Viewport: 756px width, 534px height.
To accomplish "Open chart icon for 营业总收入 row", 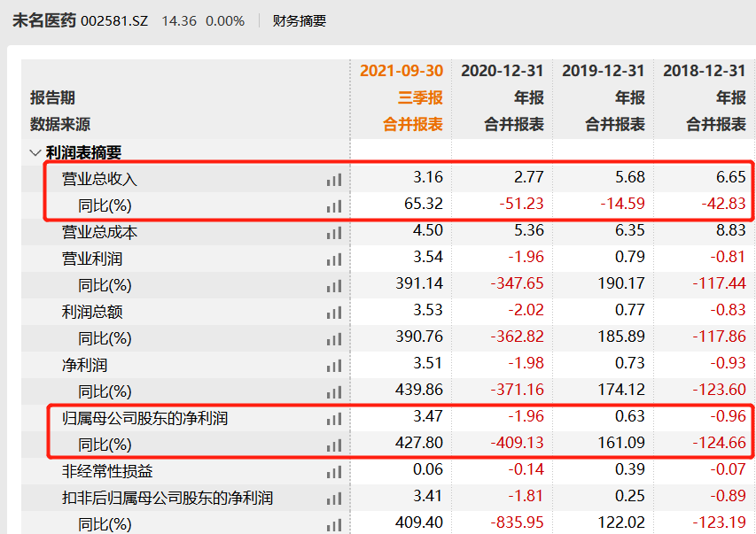I will (333, 181).
